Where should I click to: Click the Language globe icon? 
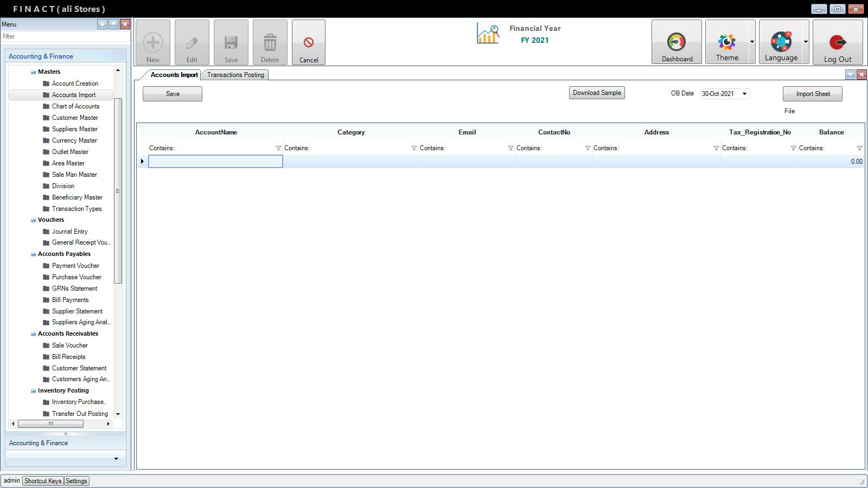point(781,42)
